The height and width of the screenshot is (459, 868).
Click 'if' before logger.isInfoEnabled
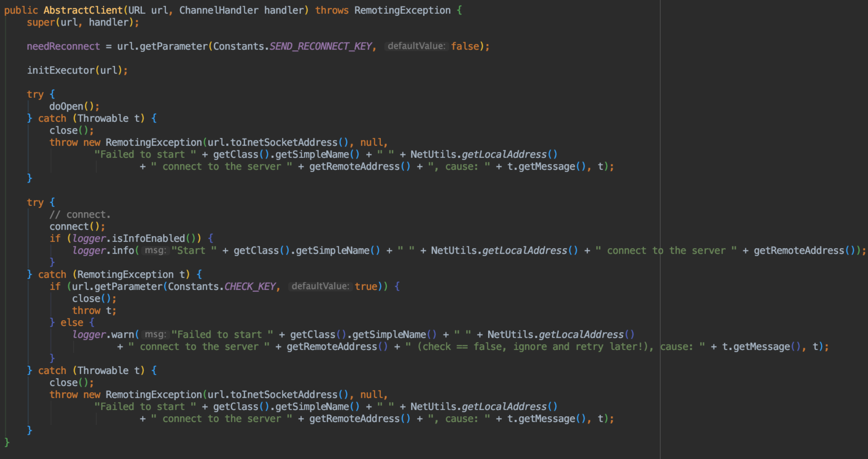(x=55, y=239)
